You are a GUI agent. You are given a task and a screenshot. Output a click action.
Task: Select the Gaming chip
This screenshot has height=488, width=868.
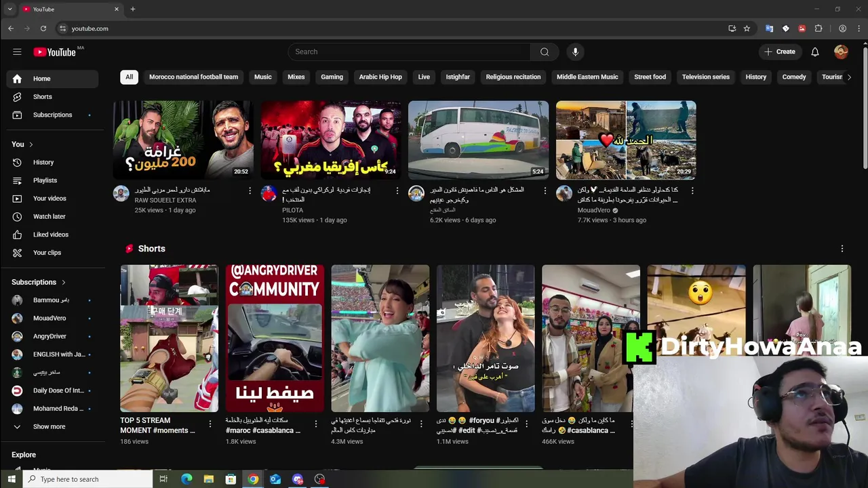332,77
